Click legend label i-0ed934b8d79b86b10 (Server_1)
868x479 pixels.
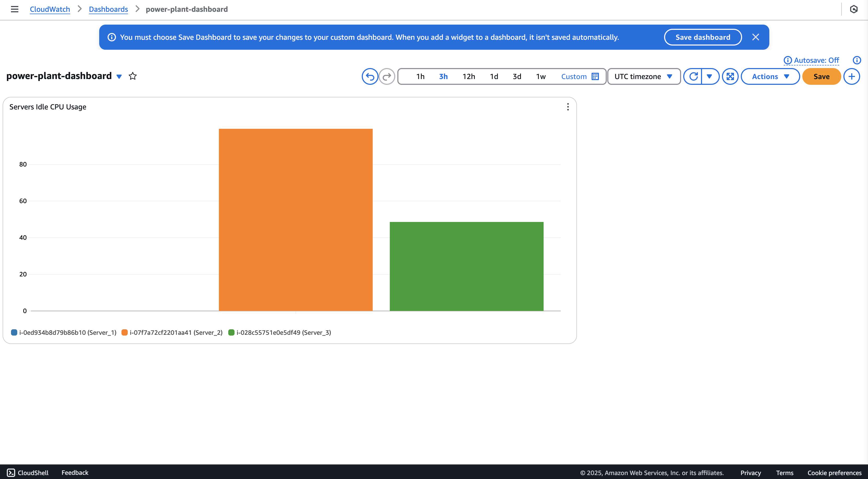tap(68, 332)
